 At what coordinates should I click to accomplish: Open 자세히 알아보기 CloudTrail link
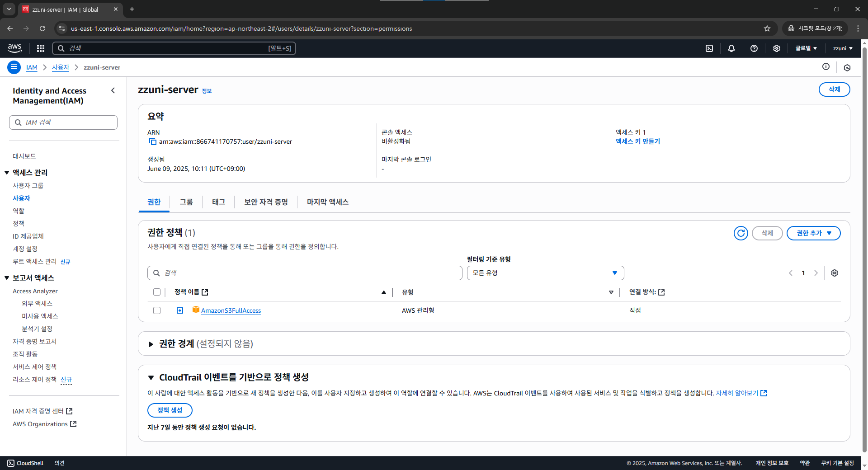pyautogui.click(x=741, y=393)
